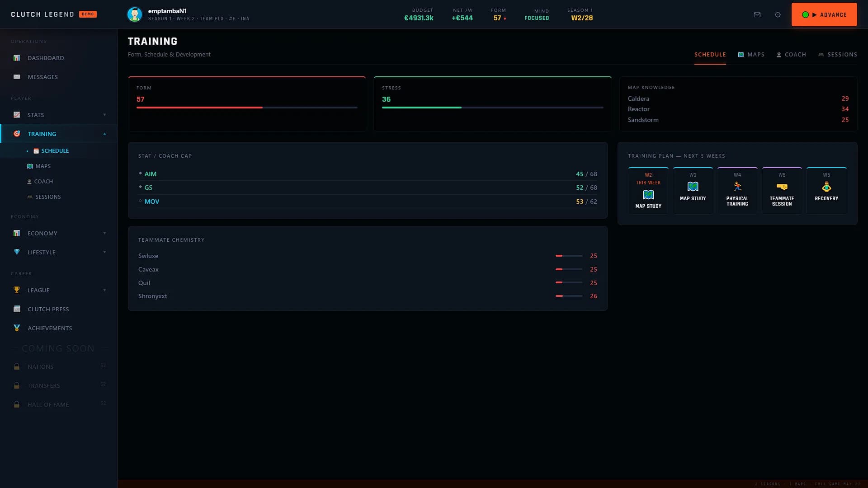Click the Lifestyle diamond icon in sidebar

click(17, 252)
